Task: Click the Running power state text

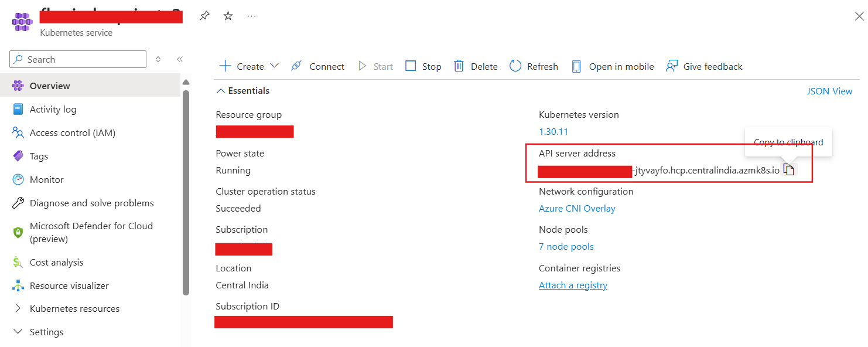Action: click(233, 170)
